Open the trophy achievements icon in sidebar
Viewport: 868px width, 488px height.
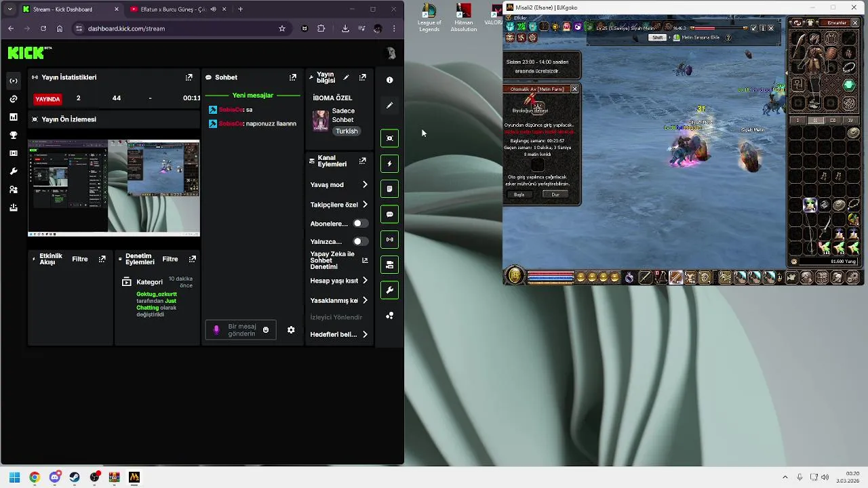click(x=14, y=136)
